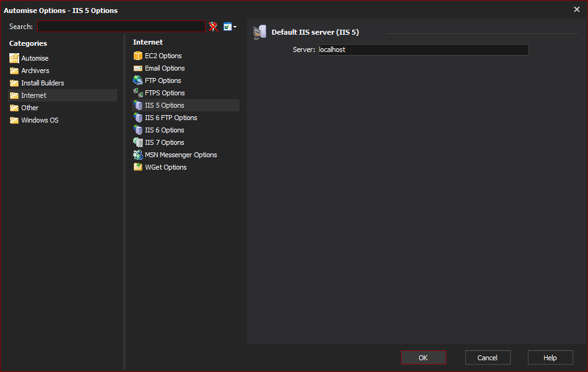The height and width of the screenshot is (372, 588).
Task: Click the EC2 Options icon
Action: [x=138, y=56]
